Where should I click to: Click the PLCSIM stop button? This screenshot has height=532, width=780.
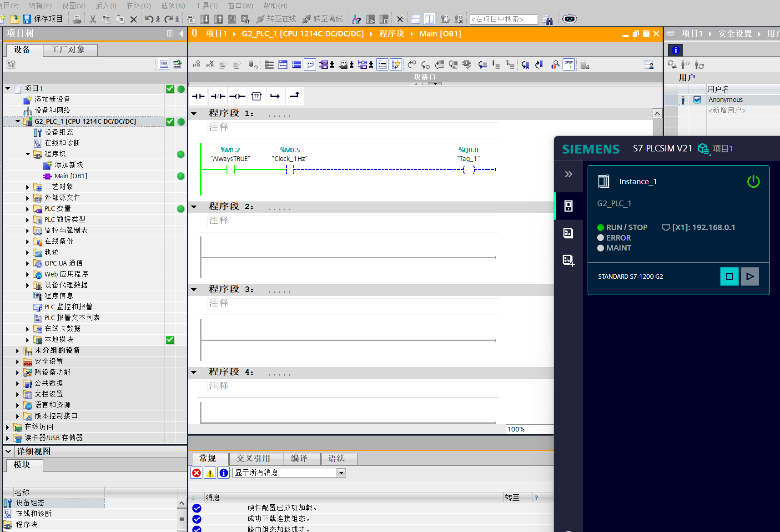tap(729, 276)
